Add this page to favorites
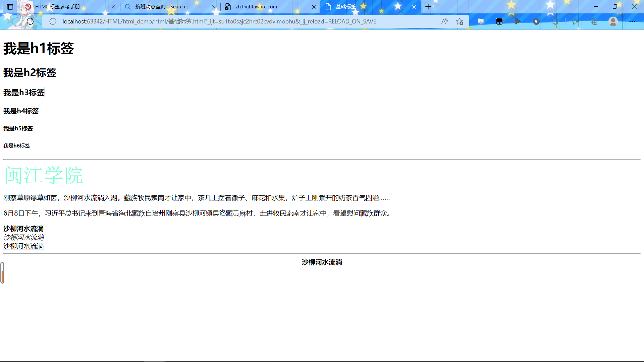 pyautogui.click(x=460, y=21)
